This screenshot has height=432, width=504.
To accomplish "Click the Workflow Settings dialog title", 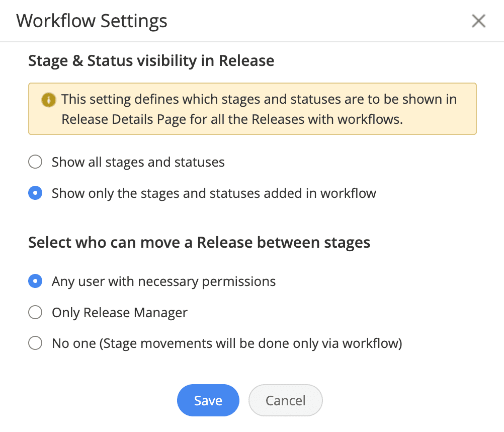I will point(92,21).
